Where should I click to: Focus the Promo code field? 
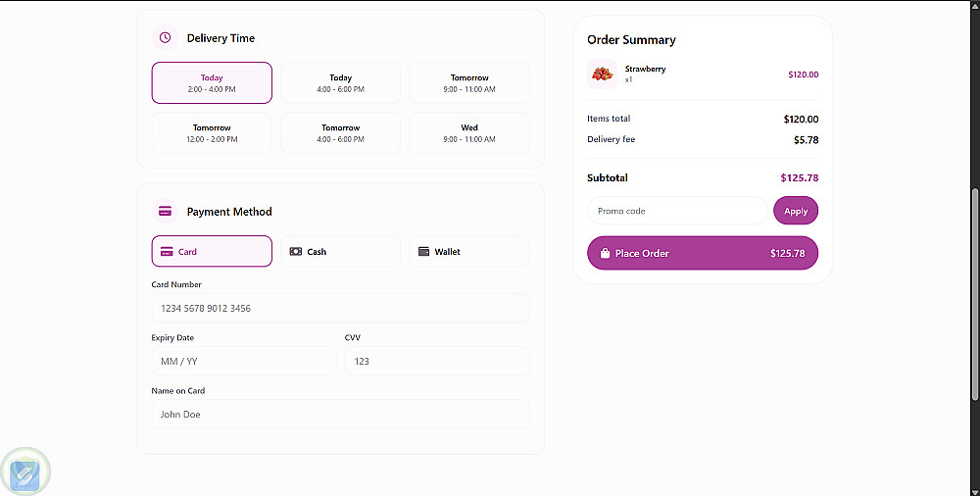(676, 211)
